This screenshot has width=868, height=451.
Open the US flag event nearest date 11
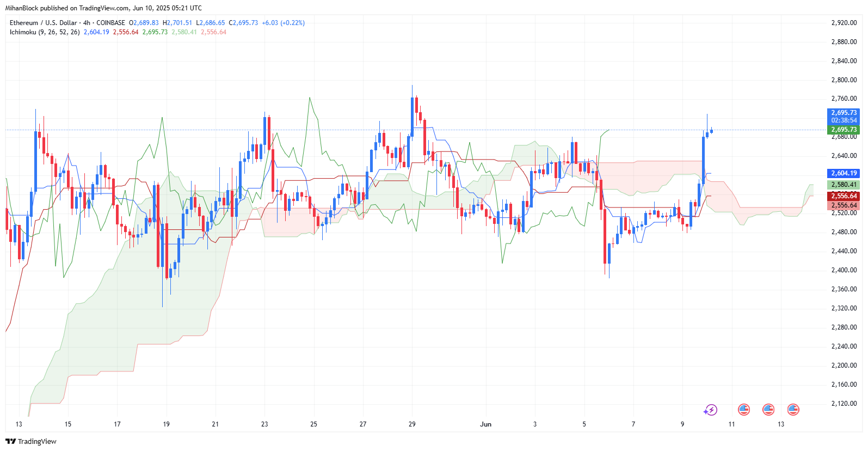coord(743,410)
